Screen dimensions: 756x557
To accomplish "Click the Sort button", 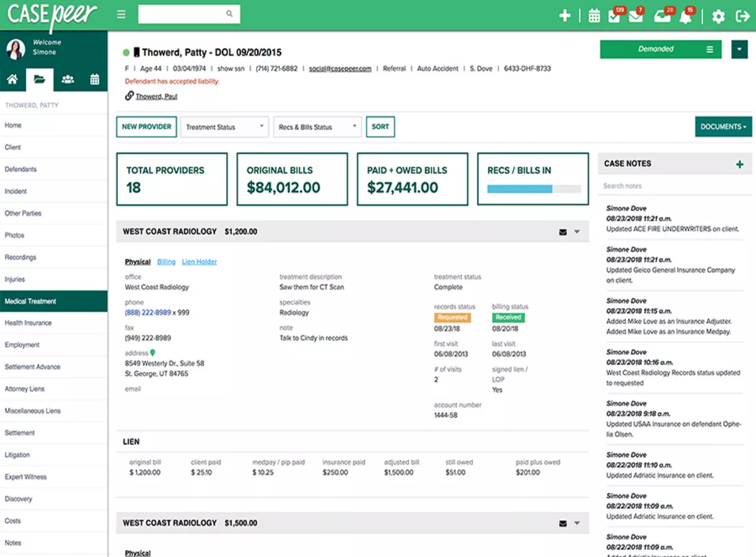I will point(380,127).
